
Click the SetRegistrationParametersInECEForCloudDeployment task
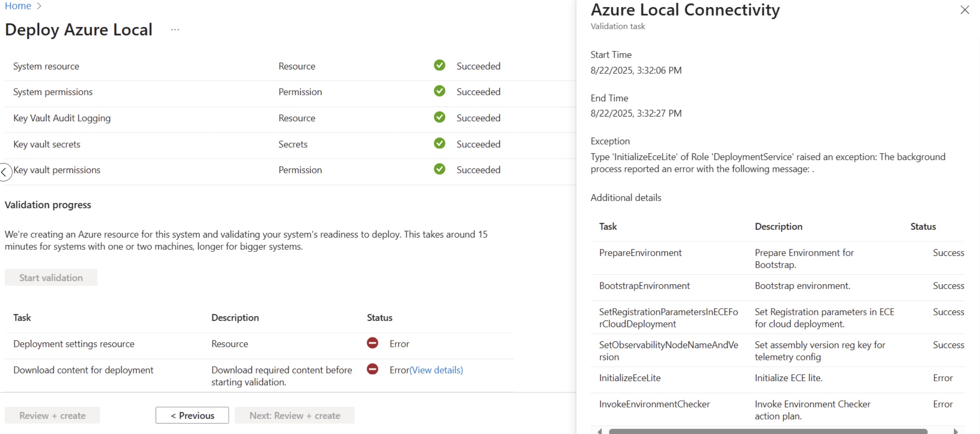(668, 318)
